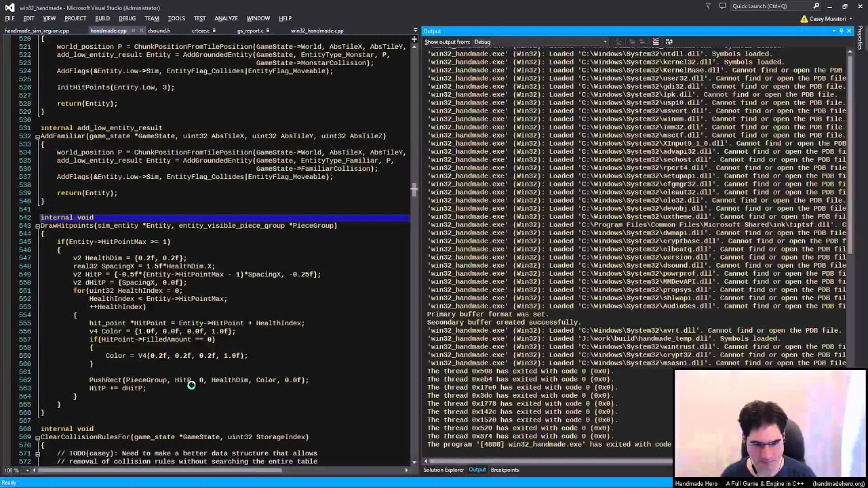Viewport: 868px width, 488px height.
Task: Open the Output window position dropdown arrow
Action: coord(833,31)
